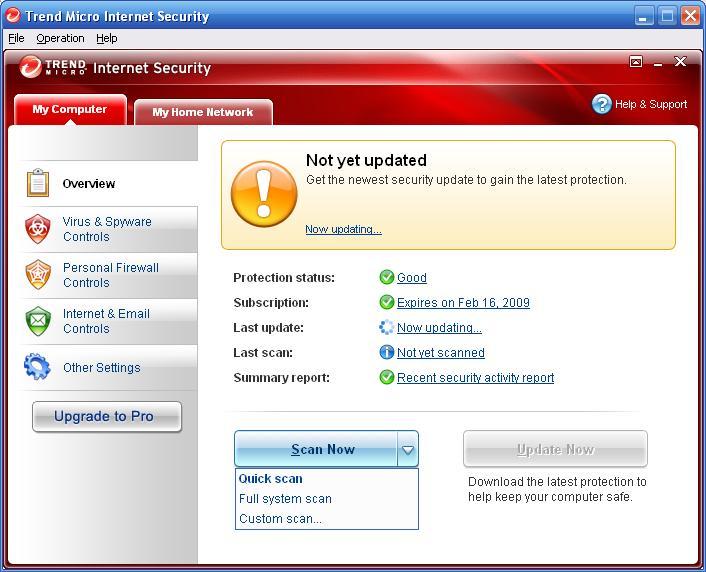Open the Recent security activity report link
706x572 pixels.
(475, 378)
